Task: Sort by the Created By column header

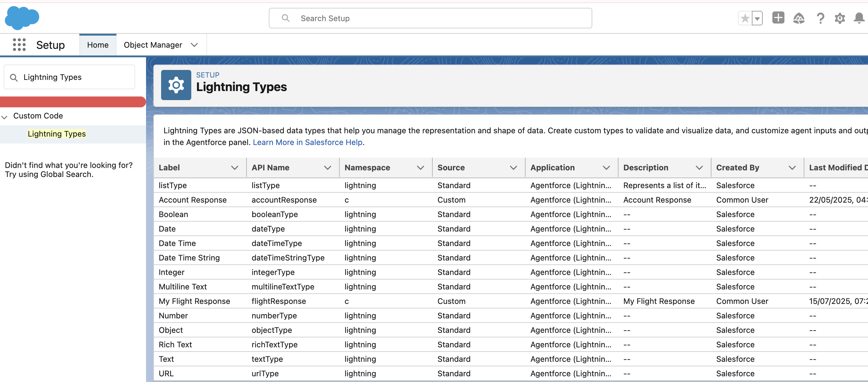Action: [738, 168]
